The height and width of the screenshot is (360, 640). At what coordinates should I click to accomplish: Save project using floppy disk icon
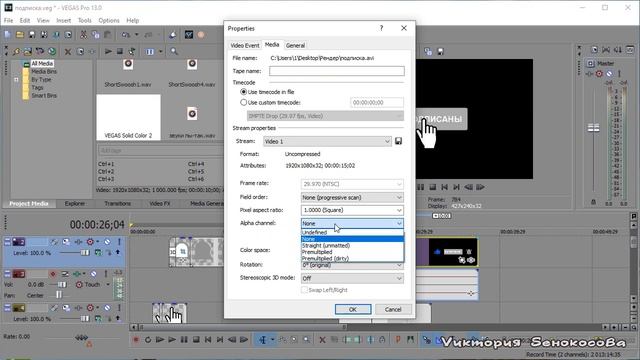tap(32, 35)
